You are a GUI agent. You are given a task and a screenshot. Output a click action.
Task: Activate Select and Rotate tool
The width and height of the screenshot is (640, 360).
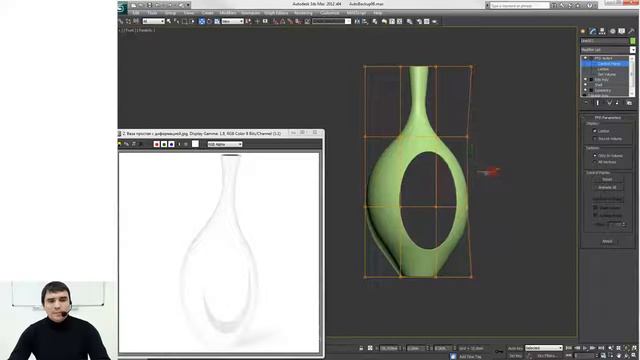coord(209,21)
